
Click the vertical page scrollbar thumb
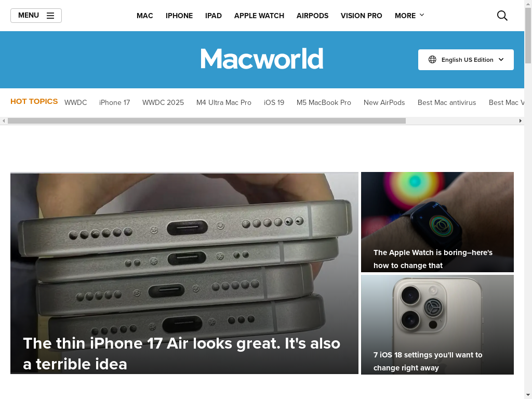528,35
